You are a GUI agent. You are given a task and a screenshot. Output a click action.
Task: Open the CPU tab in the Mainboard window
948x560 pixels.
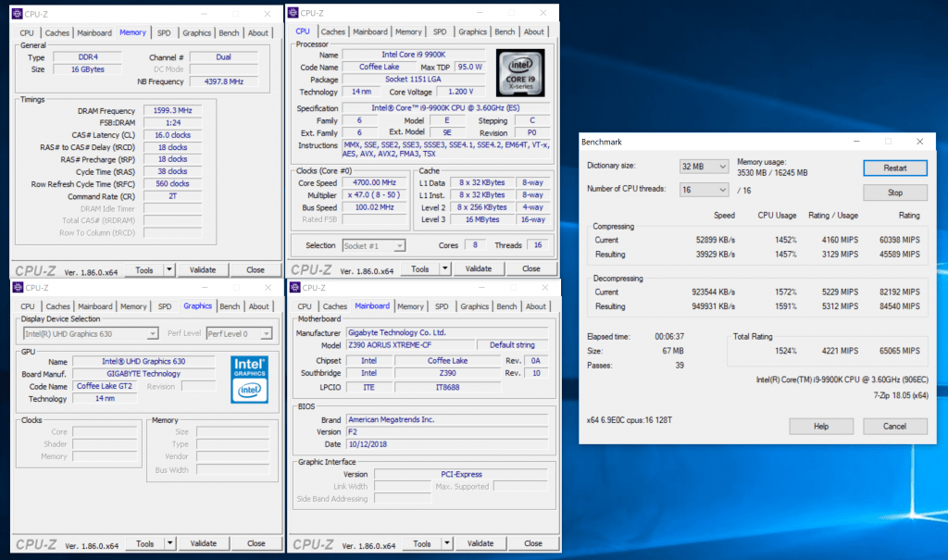pyautogui.click(x=304, y=306)
